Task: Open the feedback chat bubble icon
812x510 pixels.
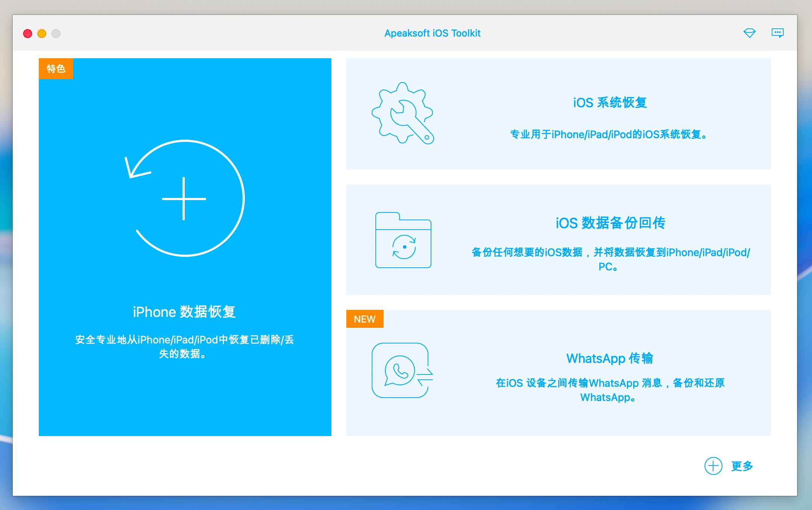Action: point(777,33)
